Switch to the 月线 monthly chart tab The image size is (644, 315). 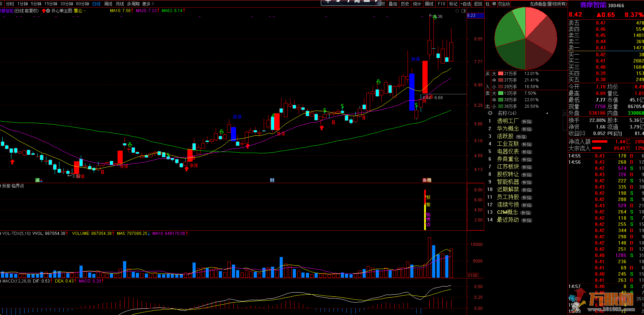click(x=120, y=4)
